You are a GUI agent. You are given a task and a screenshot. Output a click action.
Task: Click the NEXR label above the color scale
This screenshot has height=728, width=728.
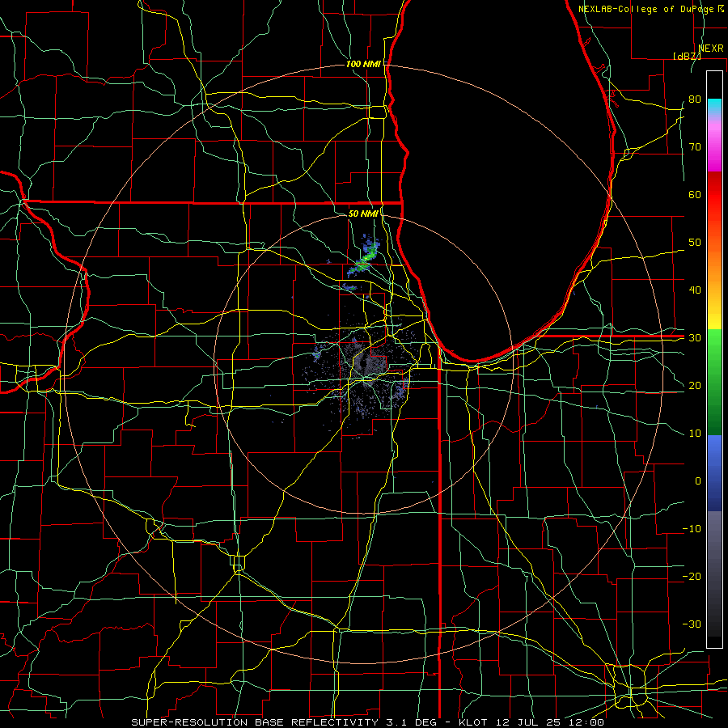(711, 49)
